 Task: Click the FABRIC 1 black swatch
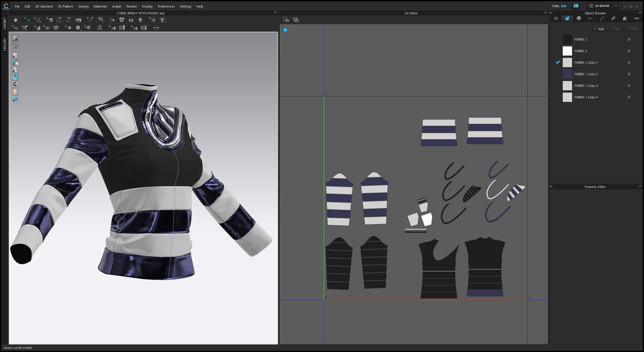[567, 39]
